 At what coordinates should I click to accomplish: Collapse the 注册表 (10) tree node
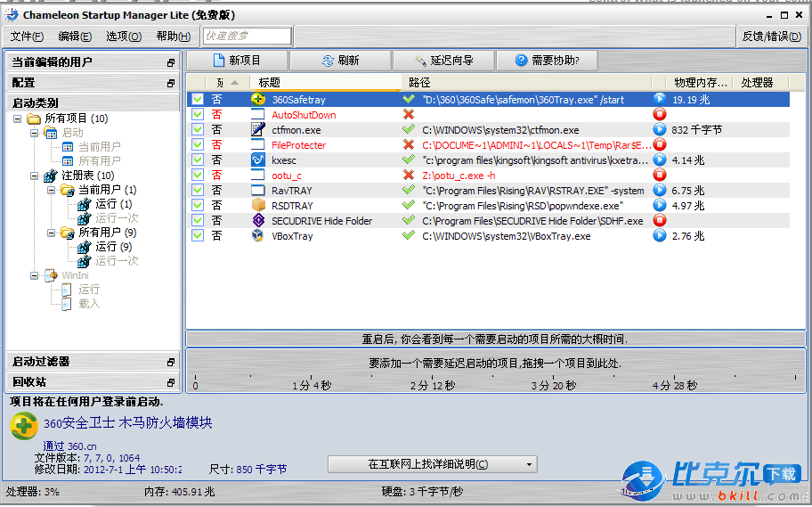34,176
